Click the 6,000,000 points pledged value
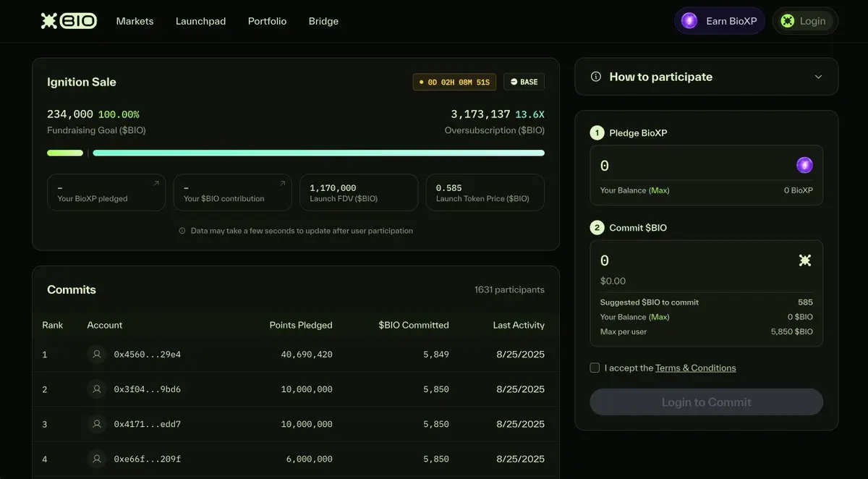Screen dimensions: 868x479 click(x=310, y=459)
